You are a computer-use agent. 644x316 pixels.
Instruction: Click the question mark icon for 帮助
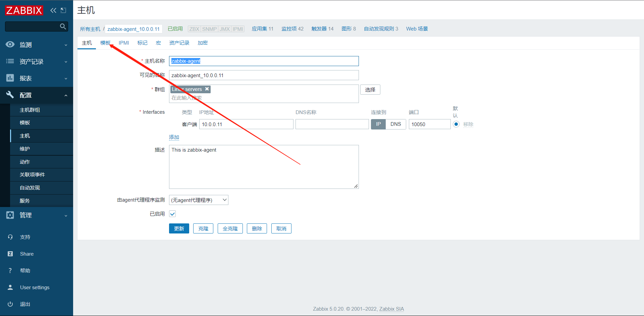[10, 271]
